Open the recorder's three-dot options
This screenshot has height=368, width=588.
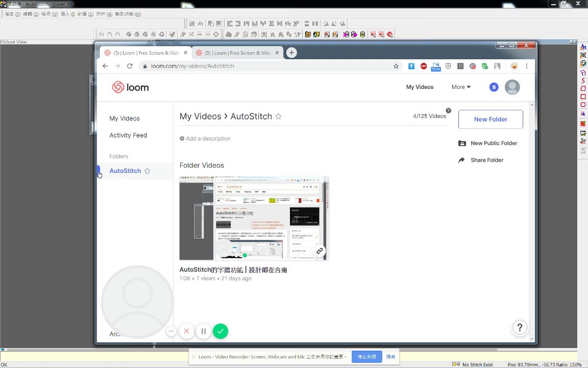point(171,331)
